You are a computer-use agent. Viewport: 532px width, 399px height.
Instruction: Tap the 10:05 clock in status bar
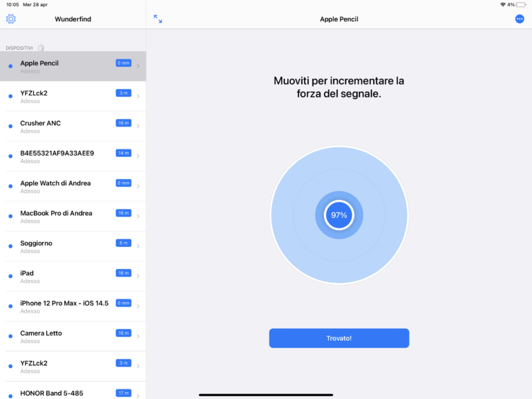tap(12, 5)
